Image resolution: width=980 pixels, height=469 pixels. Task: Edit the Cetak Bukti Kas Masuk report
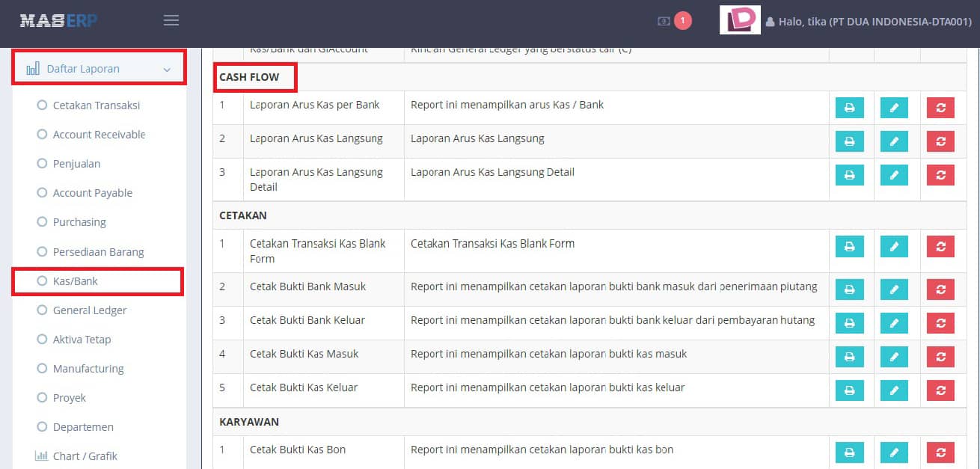click(895, 357)
